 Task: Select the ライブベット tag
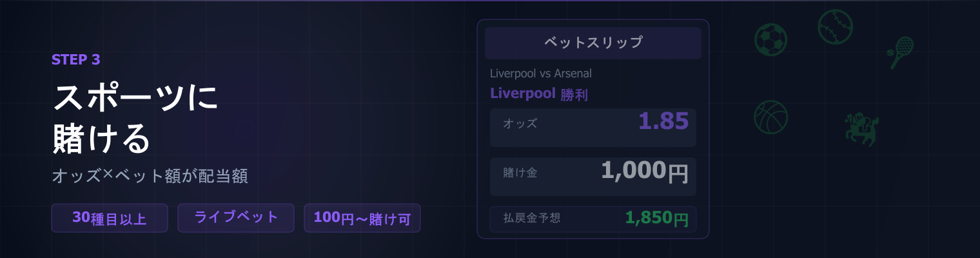tap(236, 217)
